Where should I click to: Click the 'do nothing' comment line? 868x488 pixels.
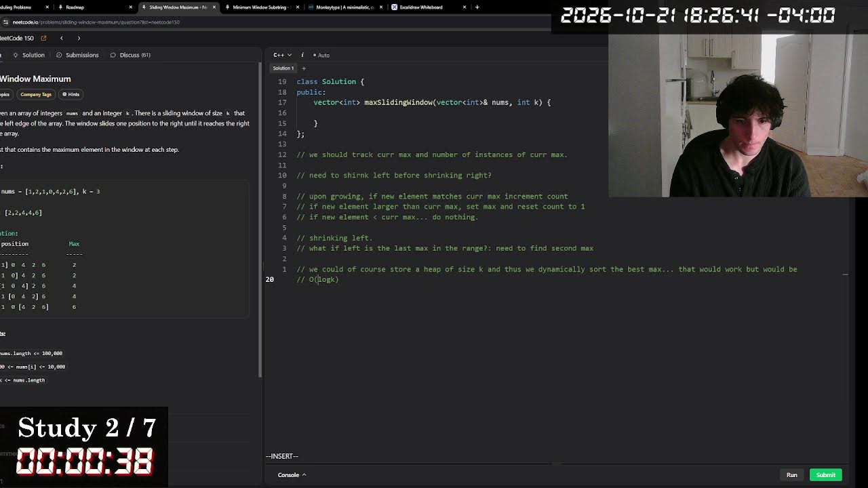pos(387,217)
